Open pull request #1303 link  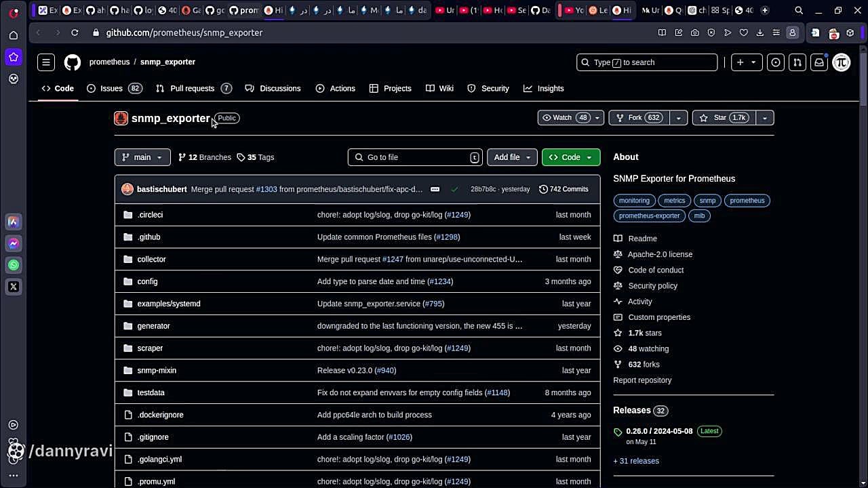click(x=267, y=189)
